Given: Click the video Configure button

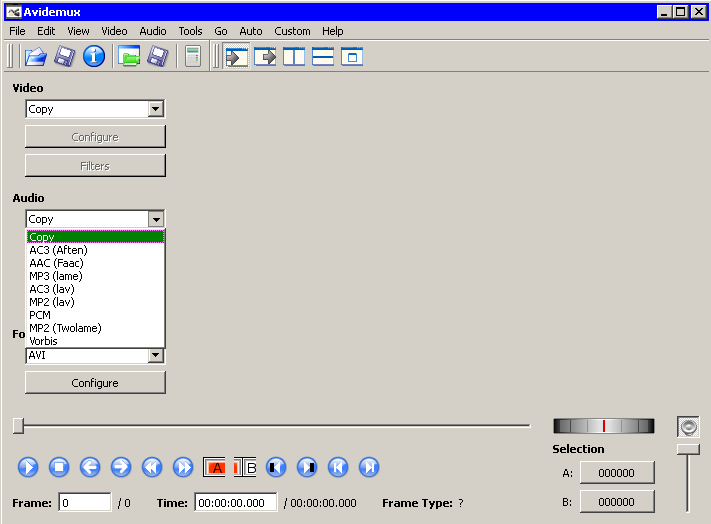Looking at the screenshot, I should [x=95, y=137].
